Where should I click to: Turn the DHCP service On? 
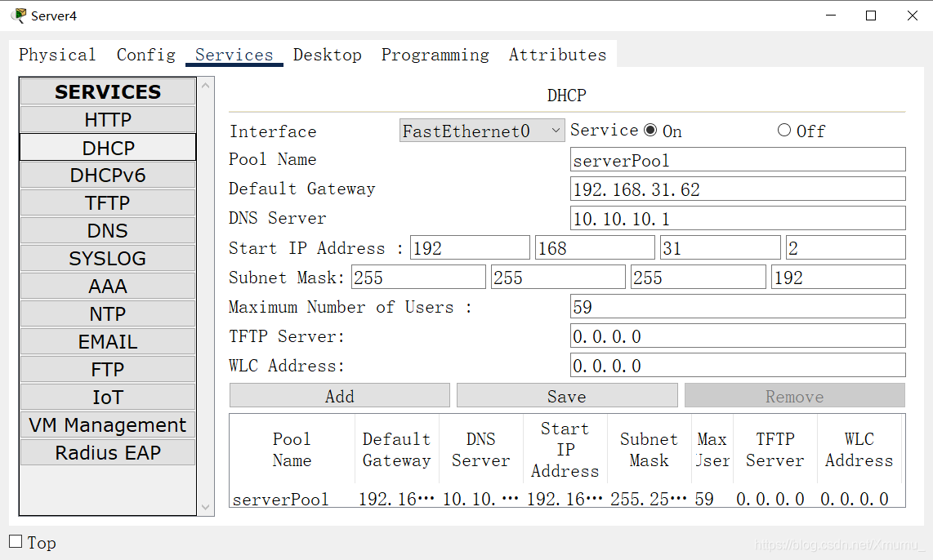pyautogui.click(x=650, y=130)
